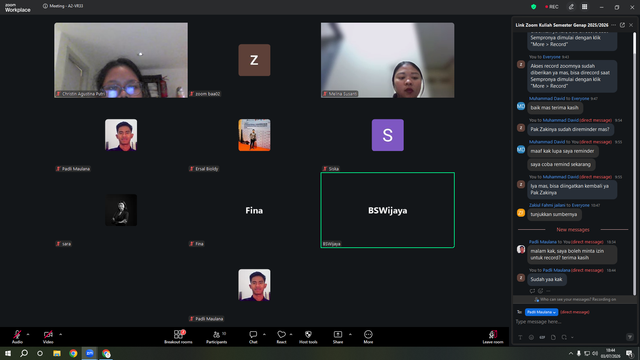The width and height of the screenshot is (640, 360).
Task: Switch to Zoom taskbar icon
Action: pyautogui.click(x=89, y=353)
